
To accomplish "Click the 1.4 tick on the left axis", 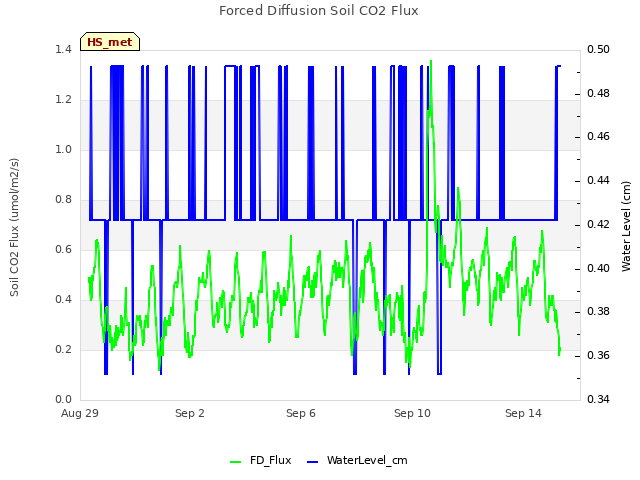I will pos(63,50).
